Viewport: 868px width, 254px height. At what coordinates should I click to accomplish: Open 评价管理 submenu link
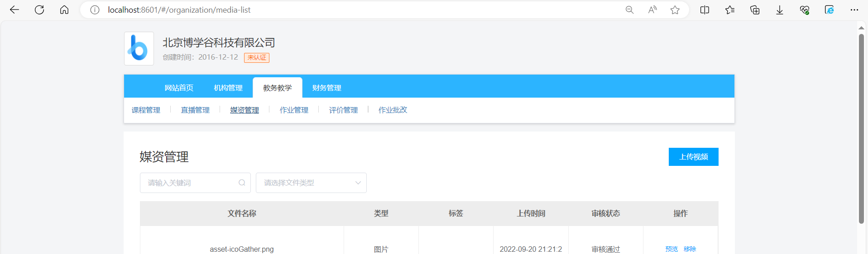click(343, 110)
